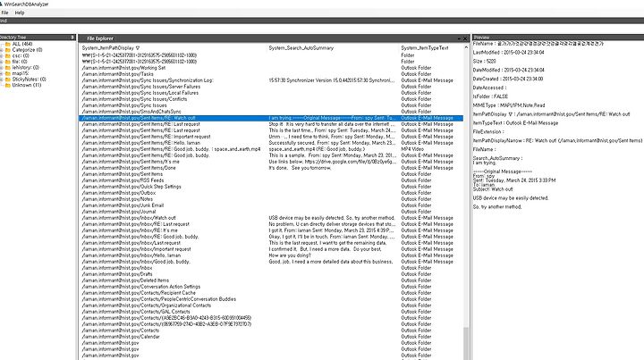Select the Inbox/Hello, Iaman row
This screenshot has width=644, height=360.
click(x=271, y=255)
